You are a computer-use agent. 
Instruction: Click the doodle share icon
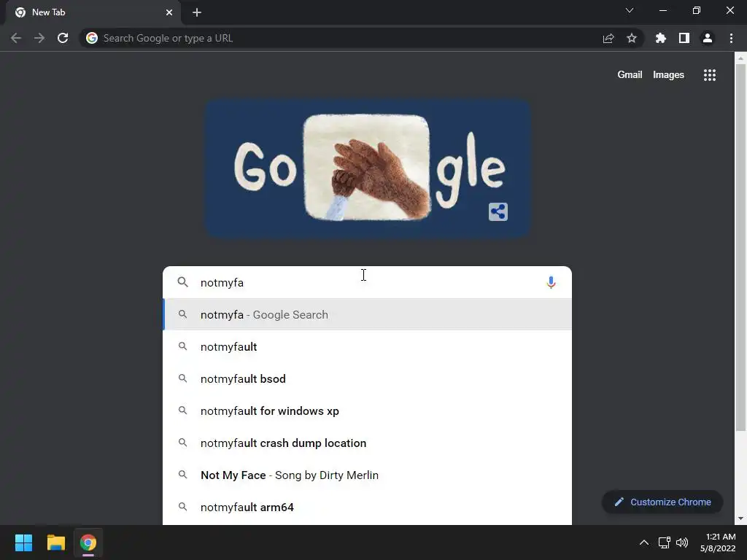tap(498, 212)
